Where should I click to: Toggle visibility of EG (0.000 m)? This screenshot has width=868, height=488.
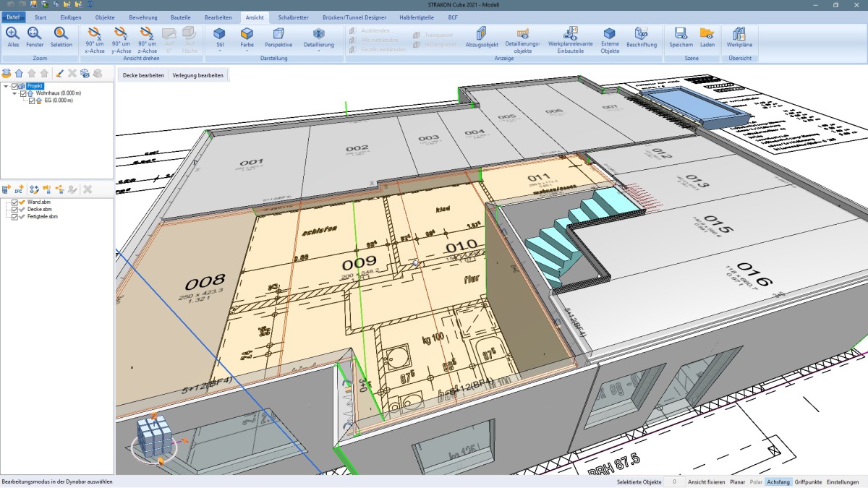pos(32,101)
